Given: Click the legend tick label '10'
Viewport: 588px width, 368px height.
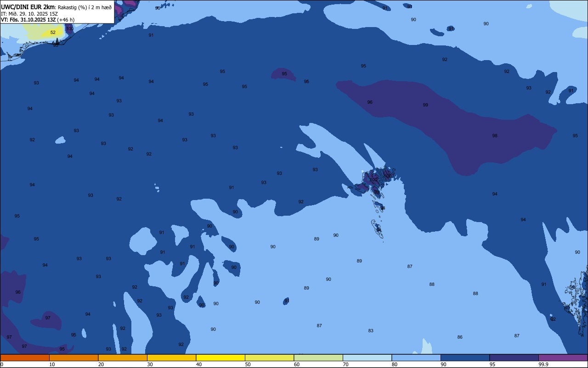Looking at the screenshot, I should tap(52, 364).
